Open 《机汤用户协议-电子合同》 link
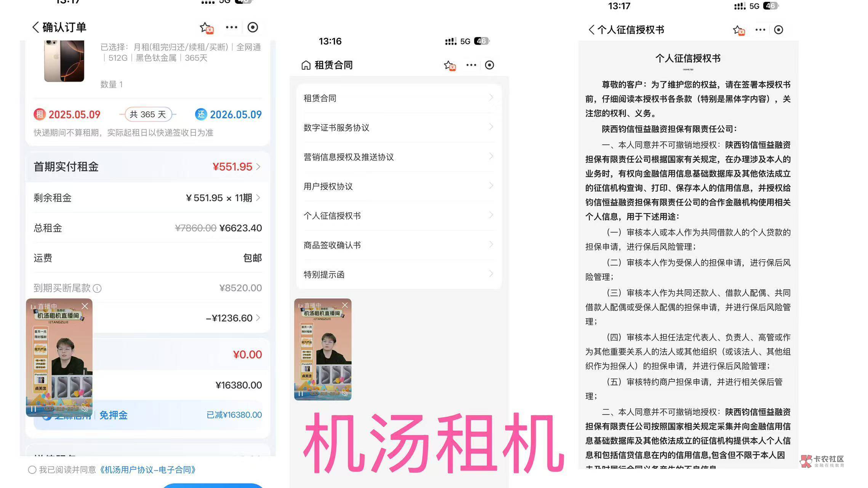Image resolution: width=868 pixels, height=488 pixels. click(147, 470)
